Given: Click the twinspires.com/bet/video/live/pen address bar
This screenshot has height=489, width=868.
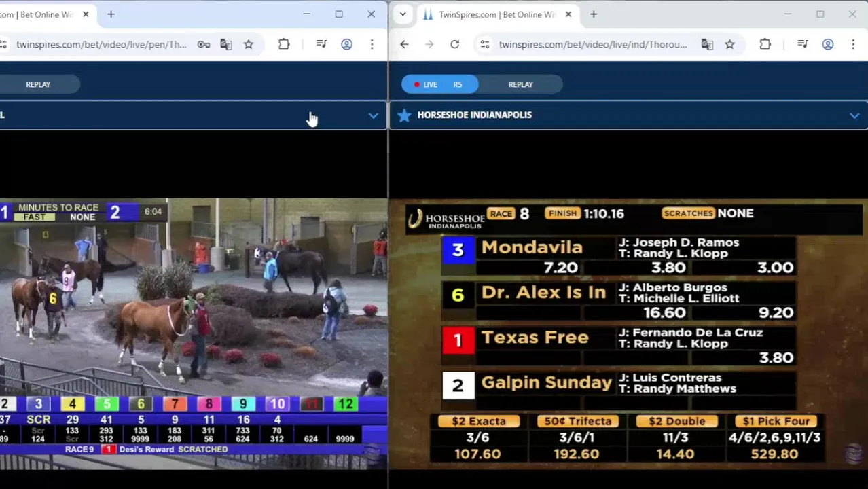Looking at the screenshot, I should coord(101,45).
